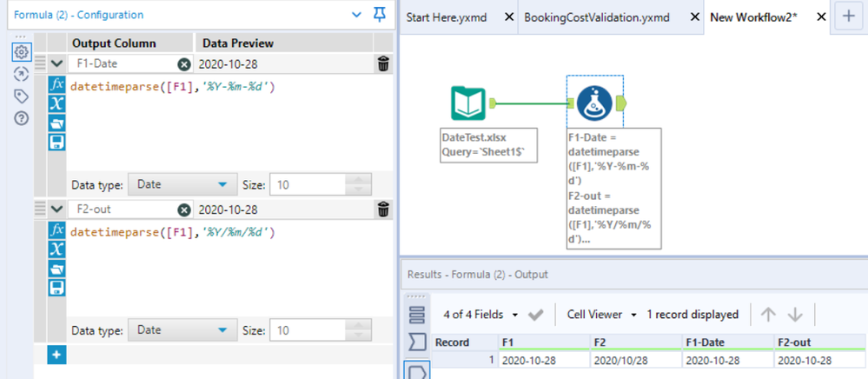Open functions fx list for F2-out expression
This screenshot has width=868, height=379.
pos(57,229)
